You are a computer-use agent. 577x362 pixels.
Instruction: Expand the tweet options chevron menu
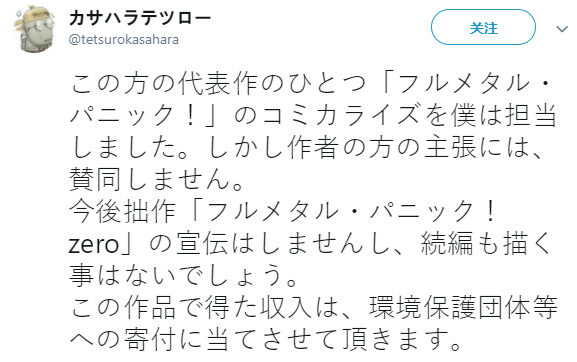point(562,29)
